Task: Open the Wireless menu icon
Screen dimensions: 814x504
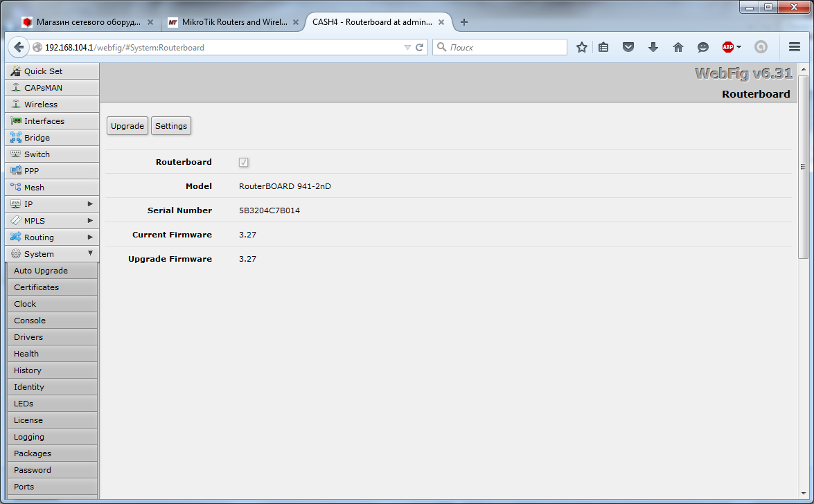Action: (x=16, y=105)
